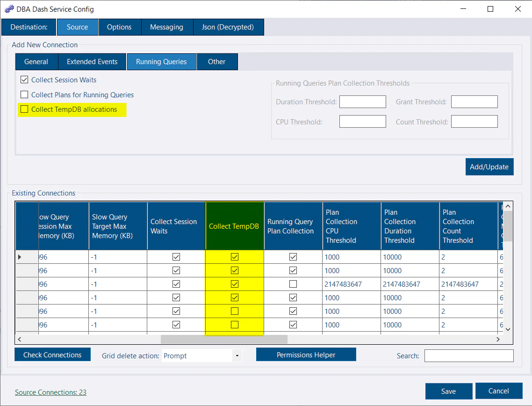The image size is (532, 406).
Task: Open the Json (Decrypted) tab
Action: 229,27
